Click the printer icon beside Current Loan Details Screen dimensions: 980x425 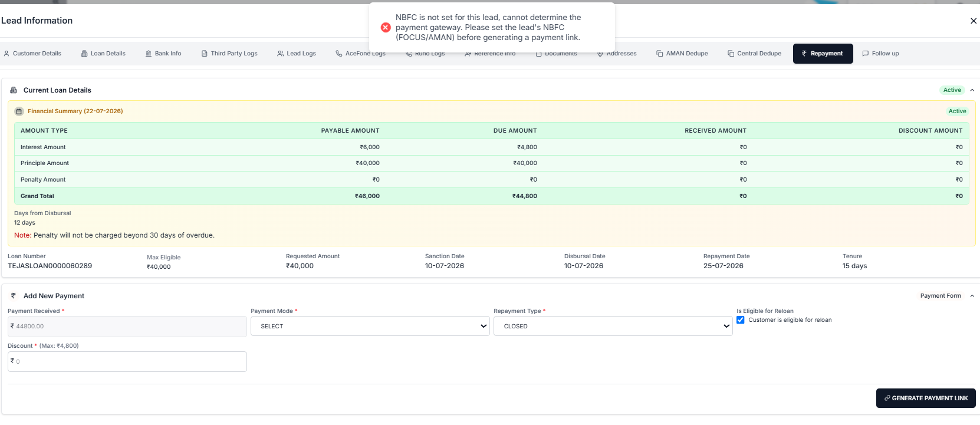tap(14, 90)
